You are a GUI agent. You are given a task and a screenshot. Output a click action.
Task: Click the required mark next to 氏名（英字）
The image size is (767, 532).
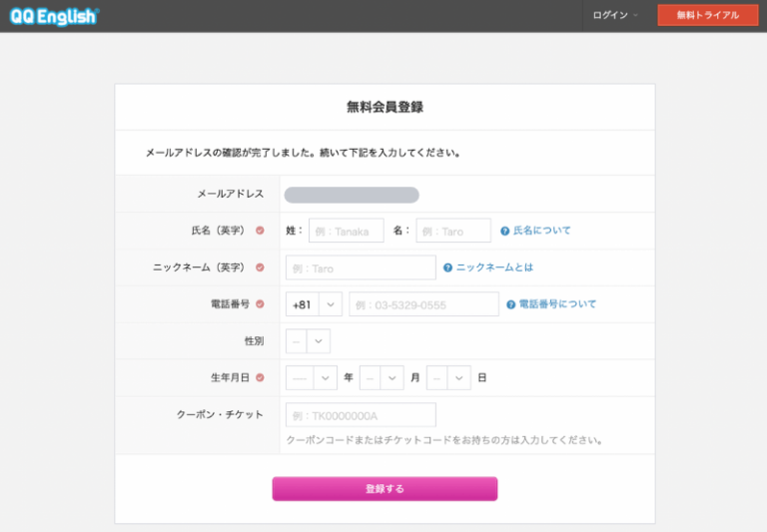(260, 231)
